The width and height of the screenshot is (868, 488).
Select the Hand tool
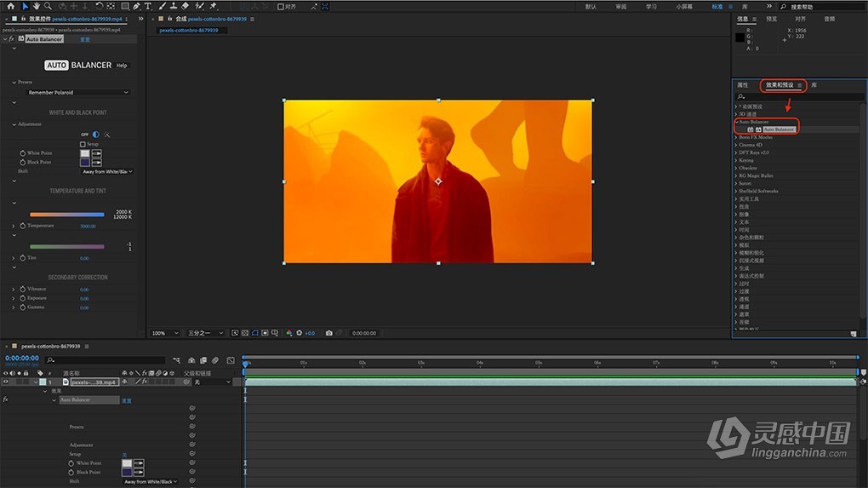point(36,6)
